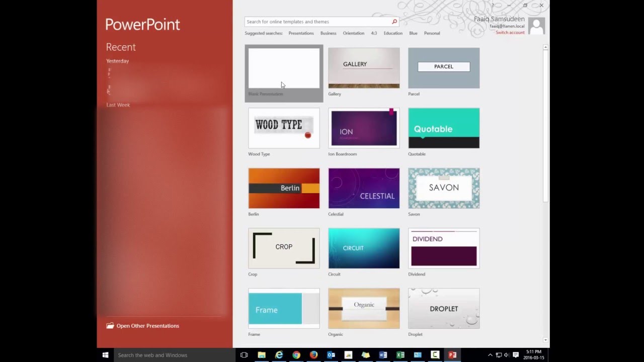Screen dimensions: 644x362
Task: Open Firefox from the taskbar
Action: pyautogui.click(x=313, y=355)
